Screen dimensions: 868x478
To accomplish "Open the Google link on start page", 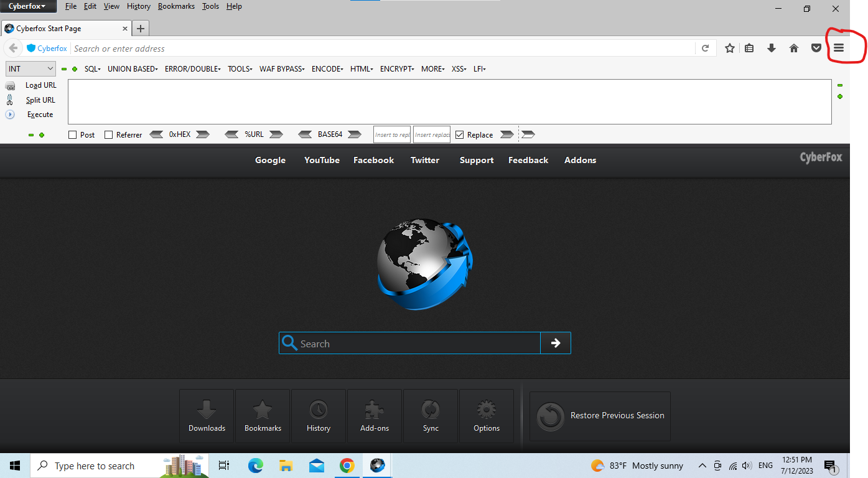I will [270, 160].
